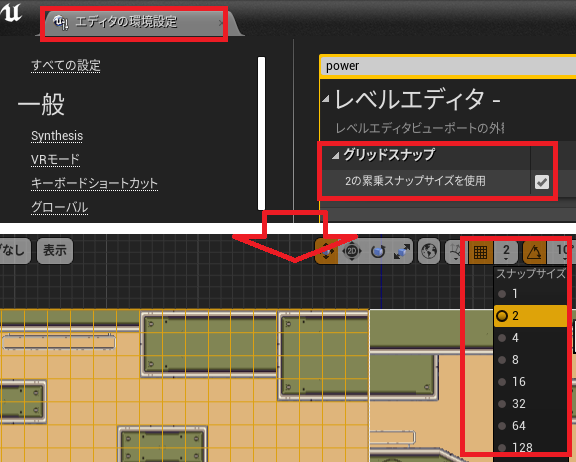Open rotation snap value dropdown
Screen dimensions: 576x462
561,252
